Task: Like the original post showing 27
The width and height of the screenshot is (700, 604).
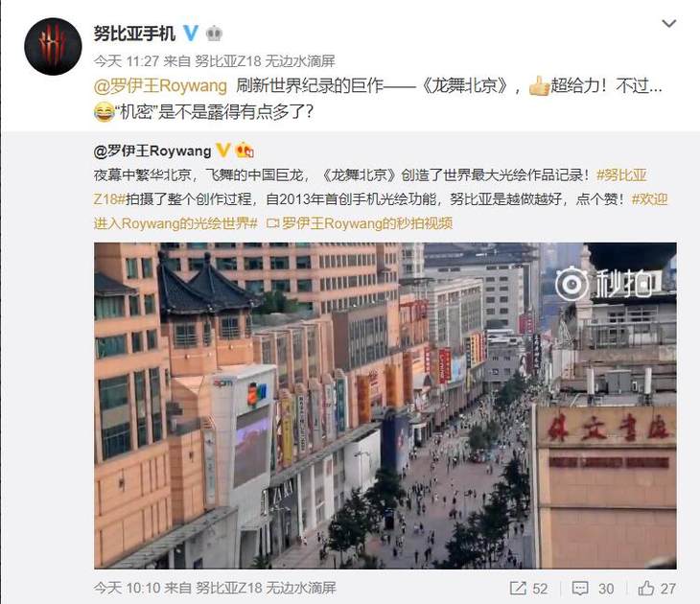Action: (657, 589)
